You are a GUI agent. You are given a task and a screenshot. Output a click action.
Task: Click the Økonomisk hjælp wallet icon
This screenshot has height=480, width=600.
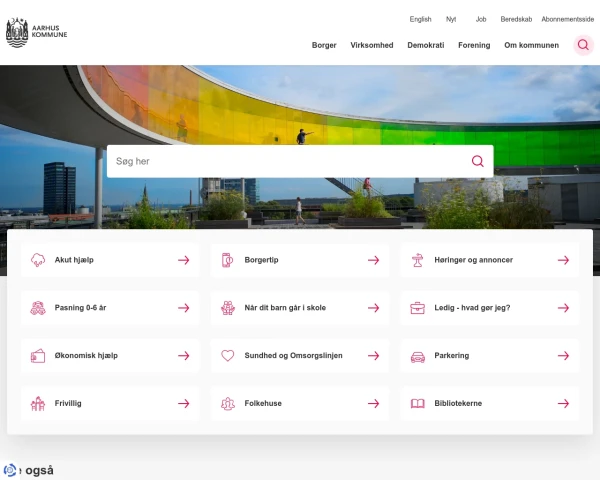[x=38, y=356]
